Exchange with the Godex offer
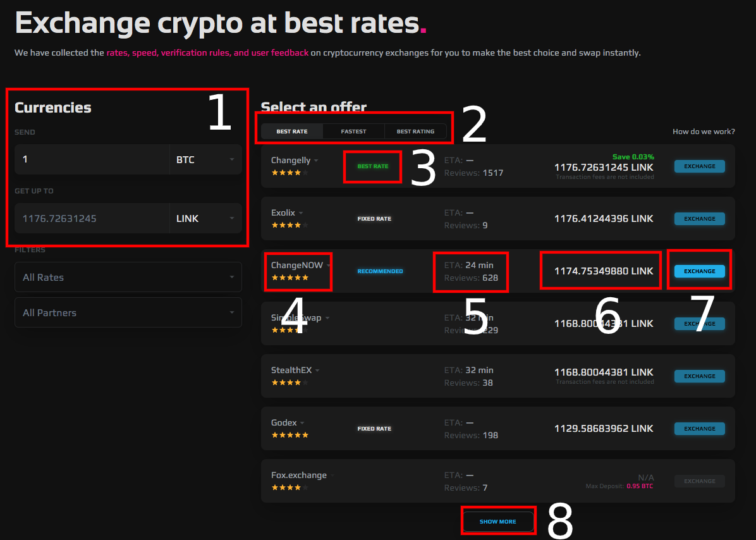Screen dimensions: 756x540 [x=699, y=429]
